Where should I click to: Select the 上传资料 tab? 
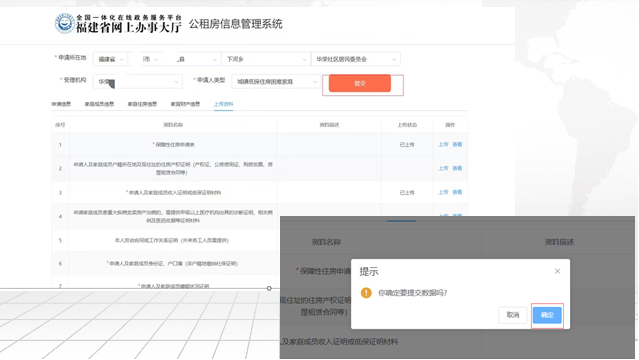coord(223,104)
